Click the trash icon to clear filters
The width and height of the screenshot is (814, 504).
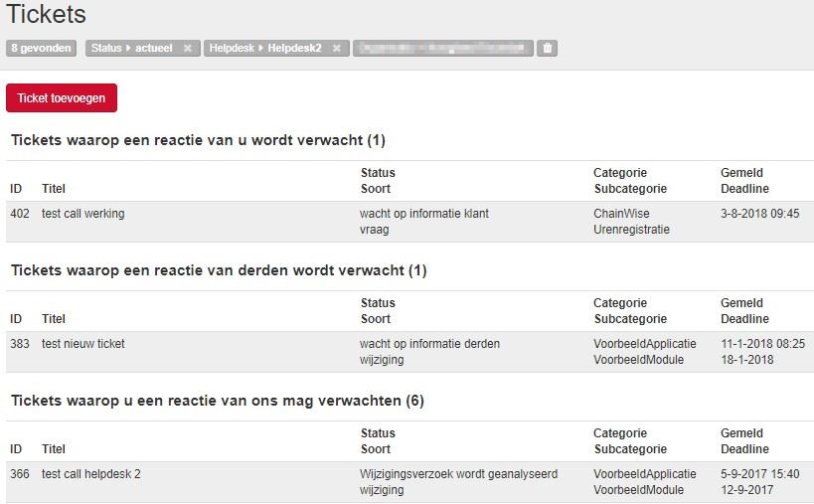click(547, 48)
